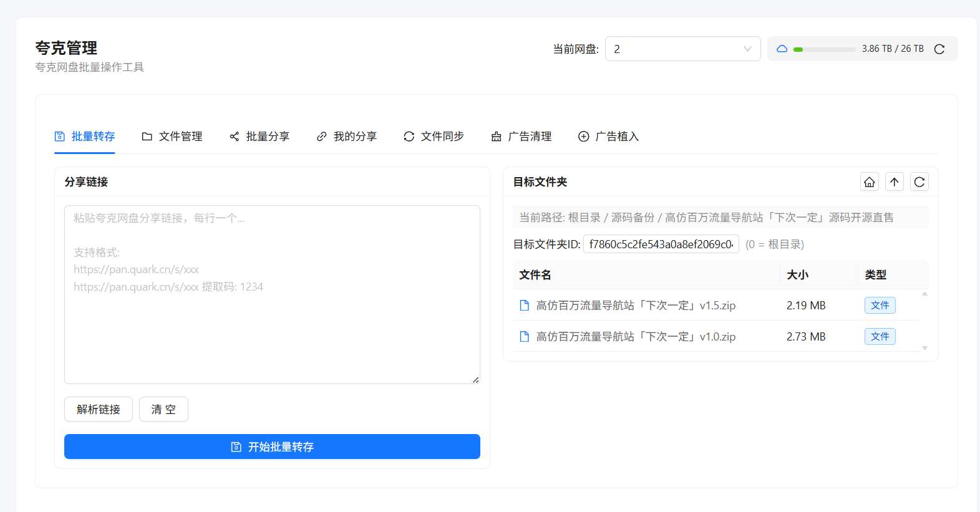
Task: Switch to the 批量转存 tab
Action: click(x=85, y=136)
